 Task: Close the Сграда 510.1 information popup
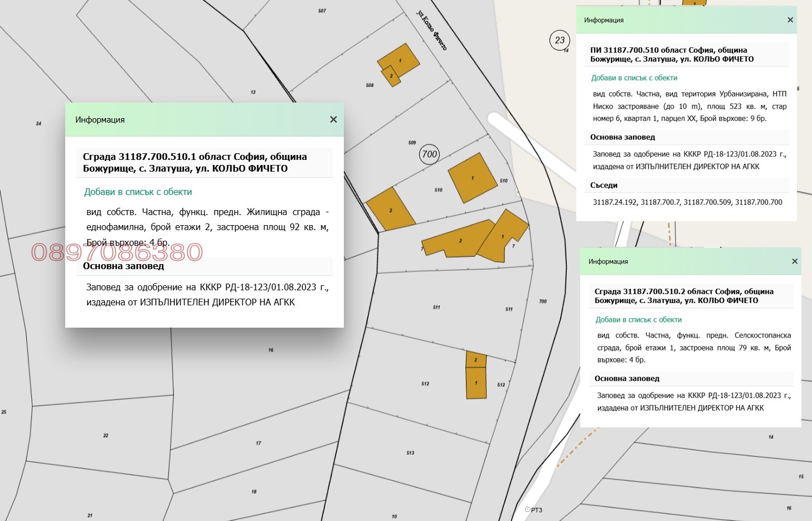pos(333,119)
